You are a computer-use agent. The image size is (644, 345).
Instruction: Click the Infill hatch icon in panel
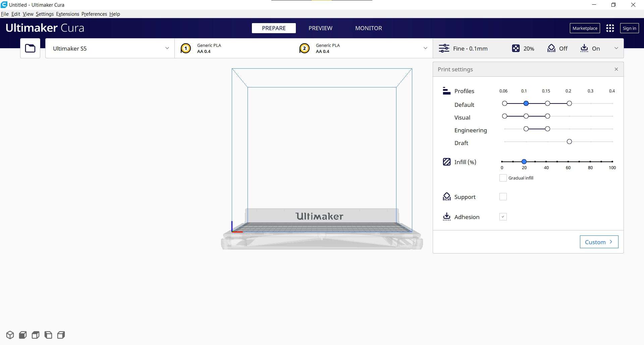point(446,162)
